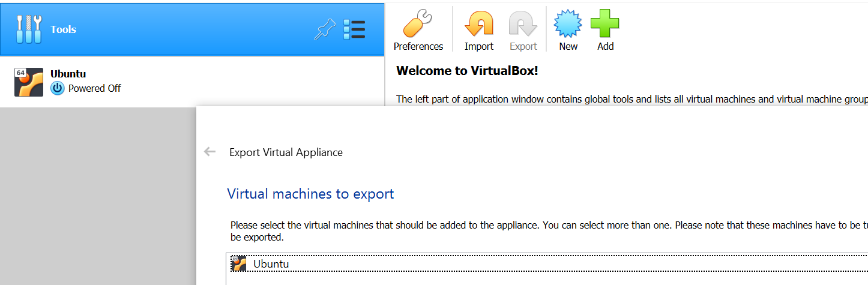
Task: Click the pin icon beside Tools
Action: pyautogui.click(x=325, y=29)
